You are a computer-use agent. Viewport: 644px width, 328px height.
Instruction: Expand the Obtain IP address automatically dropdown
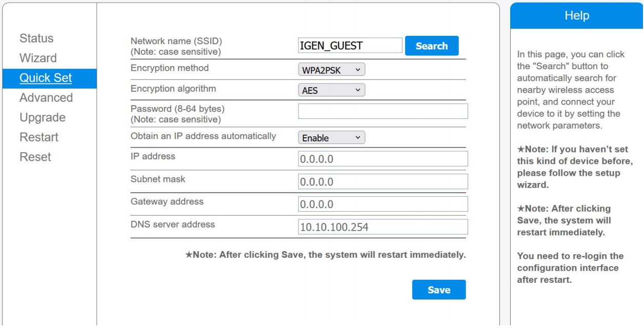point(331,138)
